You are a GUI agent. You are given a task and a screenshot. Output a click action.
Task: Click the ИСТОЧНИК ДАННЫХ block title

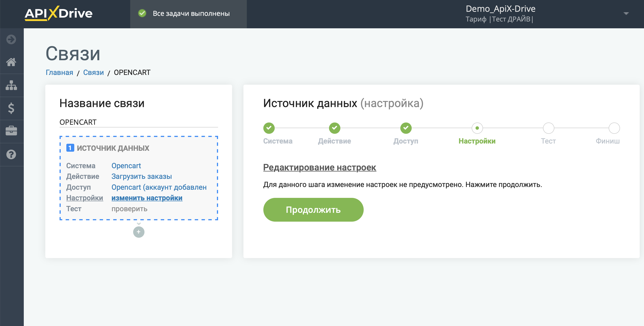[x=113, y=148]
